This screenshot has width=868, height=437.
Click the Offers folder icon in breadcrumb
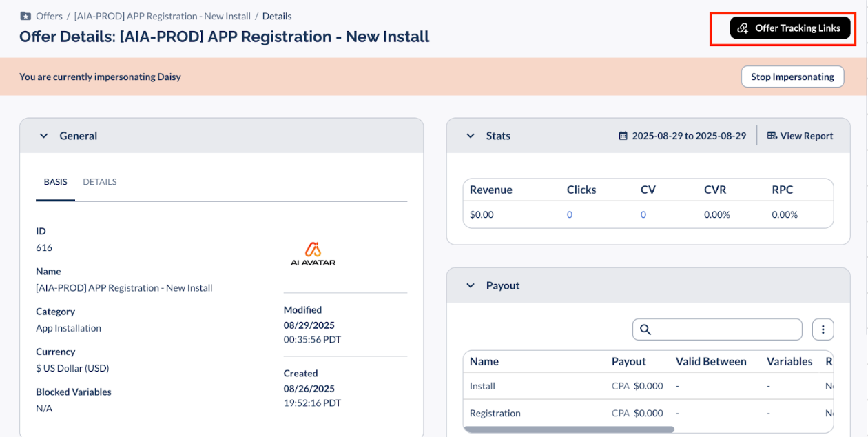point(25,16)
